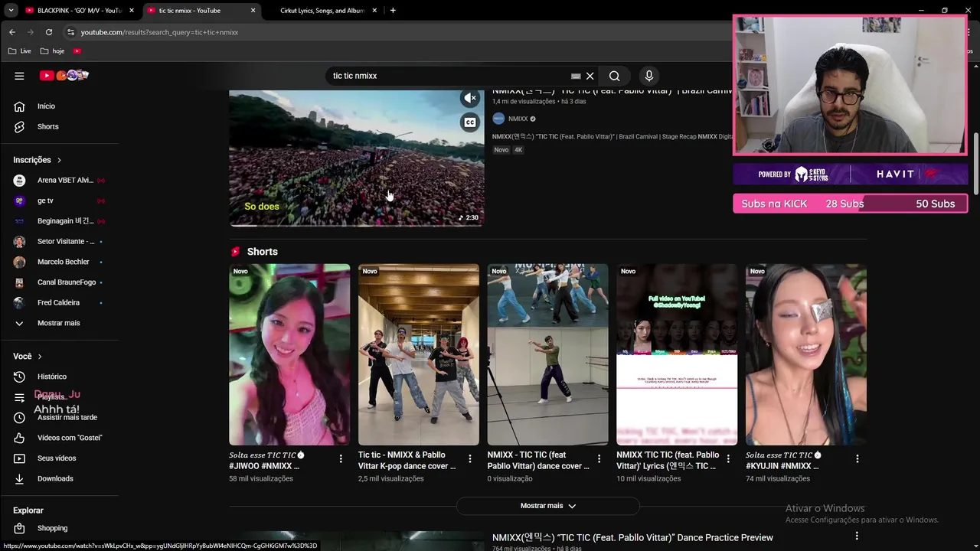This screenshot has height=551, width=980.
Task: Toggle CC captions on the video preview
Action: click(470, 122)
